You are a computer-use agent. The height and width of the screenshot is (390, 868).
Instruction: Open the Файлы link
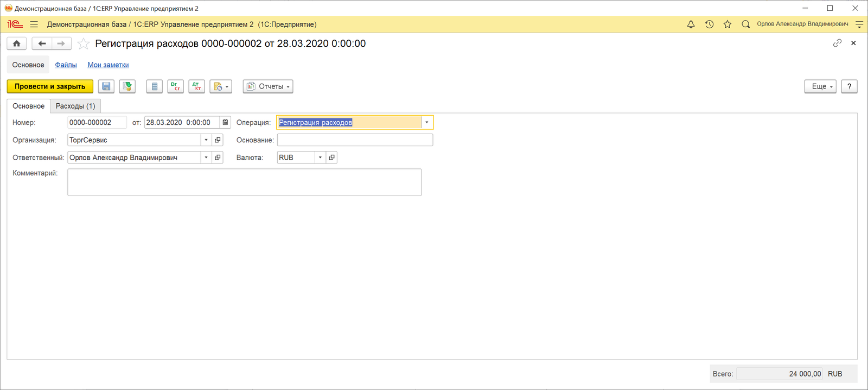[66, 65]
